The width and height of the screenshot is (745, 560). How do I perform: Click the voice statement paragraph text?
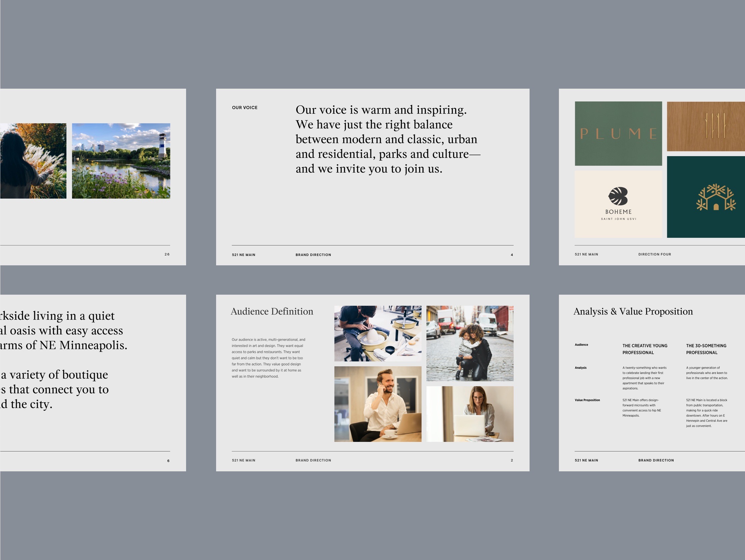point(387,139)
